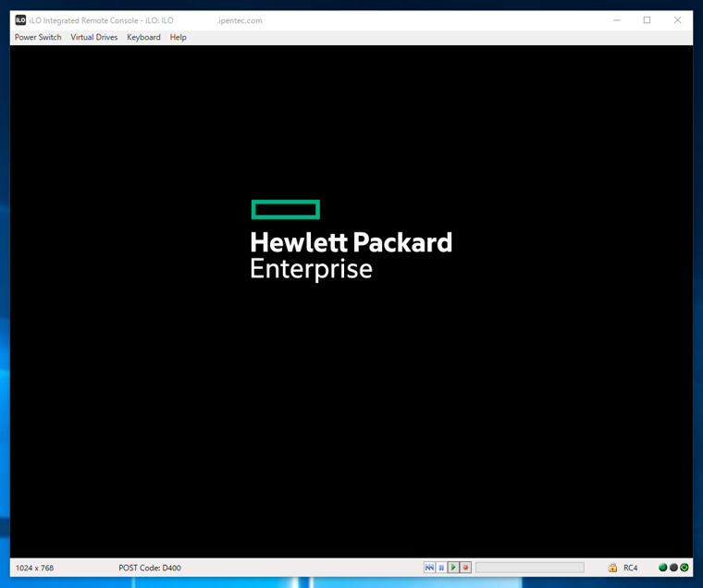Pause the console capture playback
Viewport: 703px width, 588px height.
441,568
